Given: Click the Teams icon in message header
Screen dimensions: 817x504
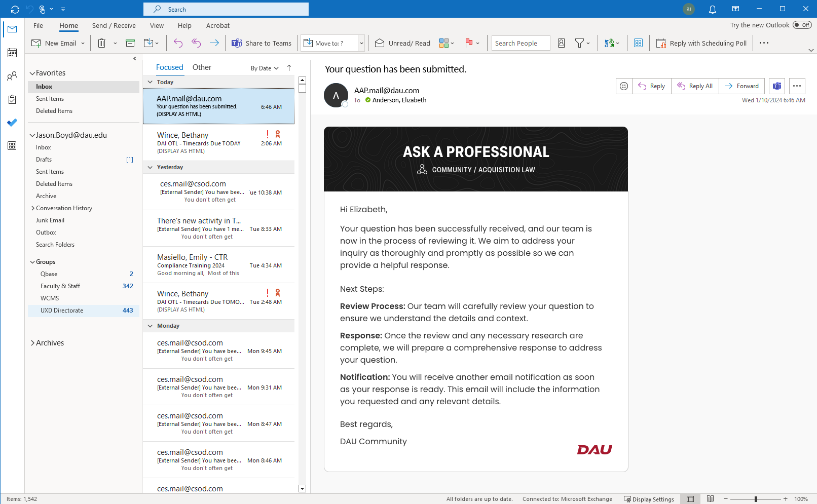Looking at the screenshot, I should pyautogui.click(x=776, y=86).
